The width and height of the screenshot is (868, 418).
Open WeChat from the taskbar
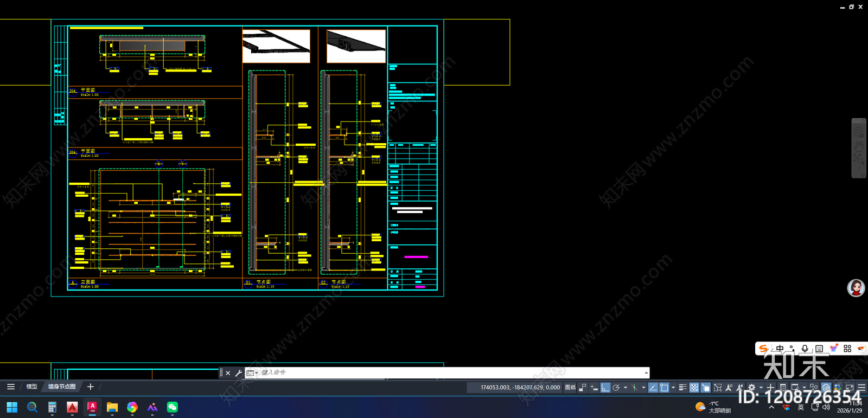coord(173,407)
